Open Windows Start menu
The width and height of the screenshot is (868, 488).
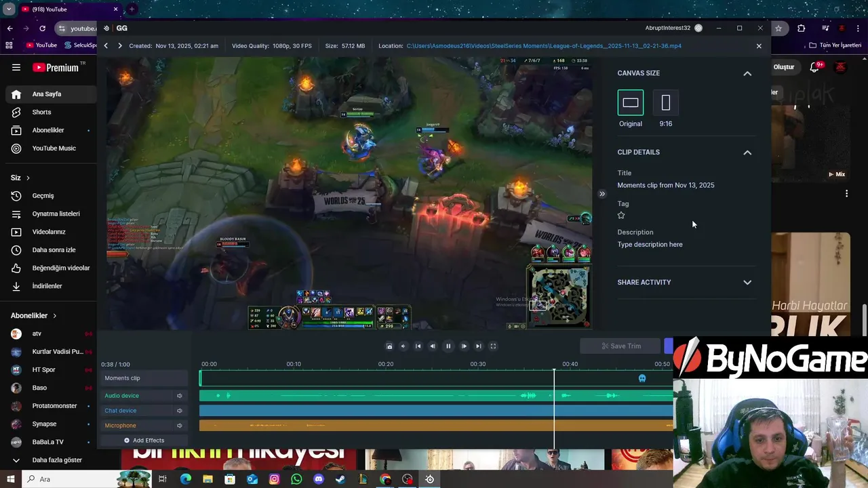click(10, 479)
